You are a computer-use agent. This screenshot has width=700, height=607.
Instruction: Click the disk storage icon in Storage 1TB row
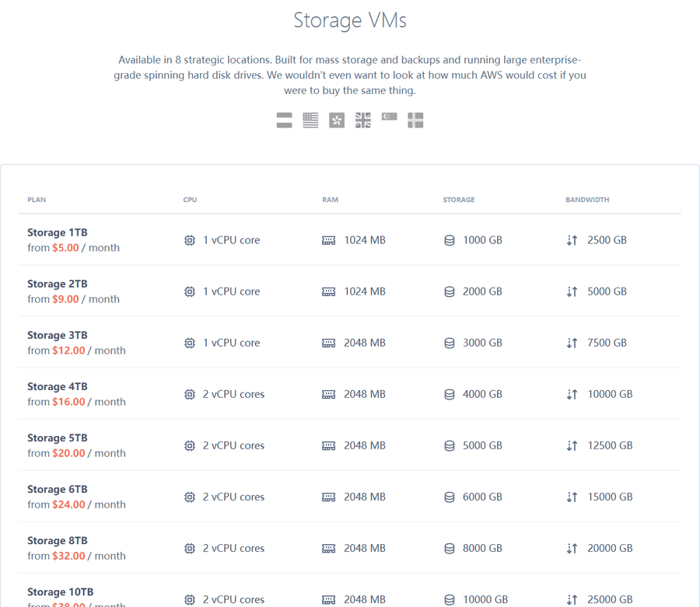[x=450, y=240]
